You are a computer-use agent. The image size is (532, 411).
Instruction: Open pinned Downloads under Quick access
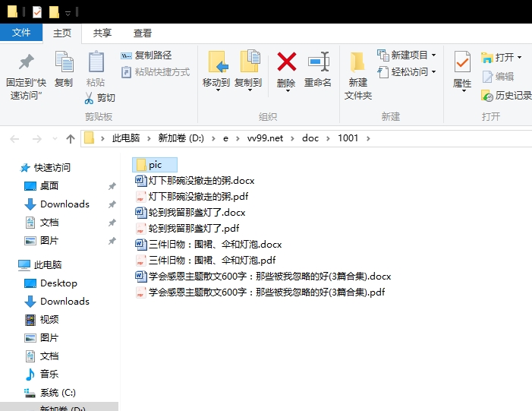point(57,204)
